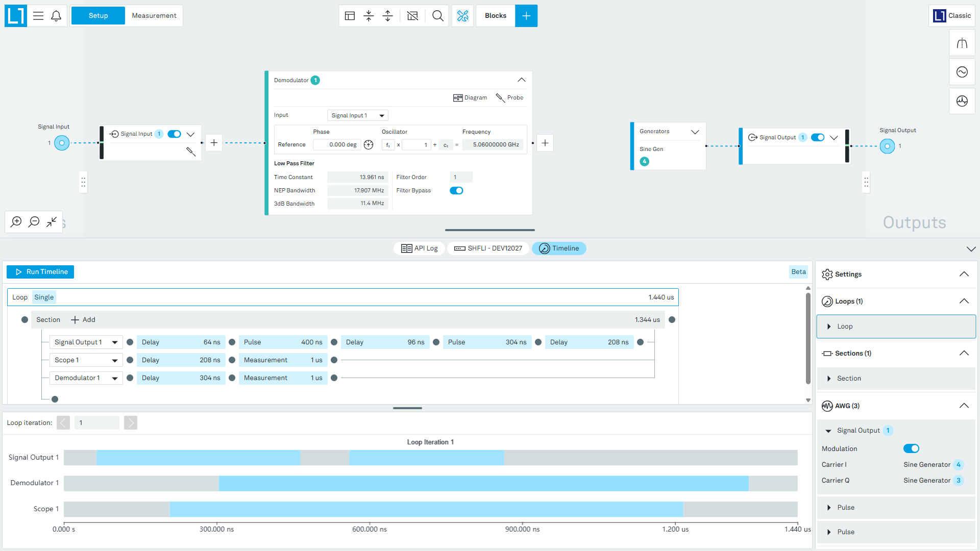Turn off the Modulation toggle
Screen dimensions: 980x551
pos(911,448)
